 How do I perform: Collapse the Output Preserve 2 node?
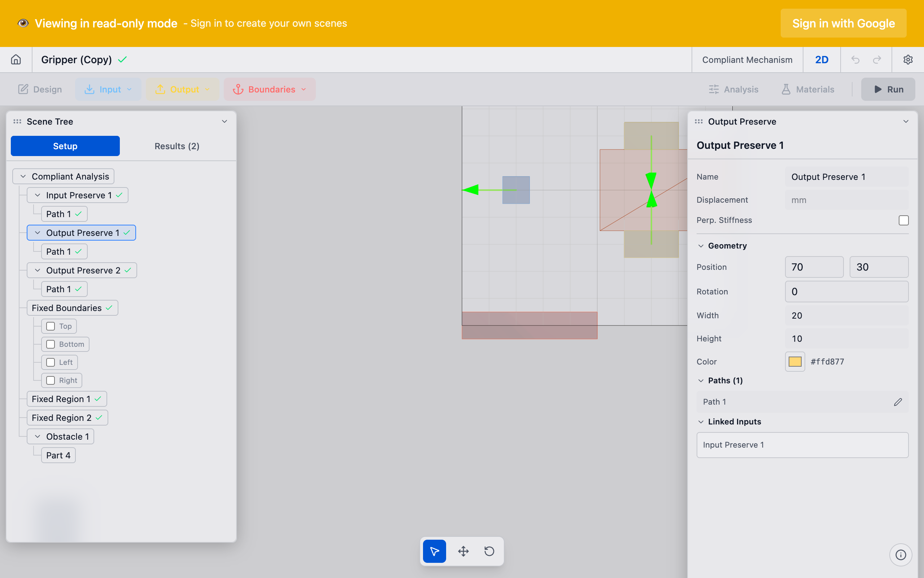[38, 270]
